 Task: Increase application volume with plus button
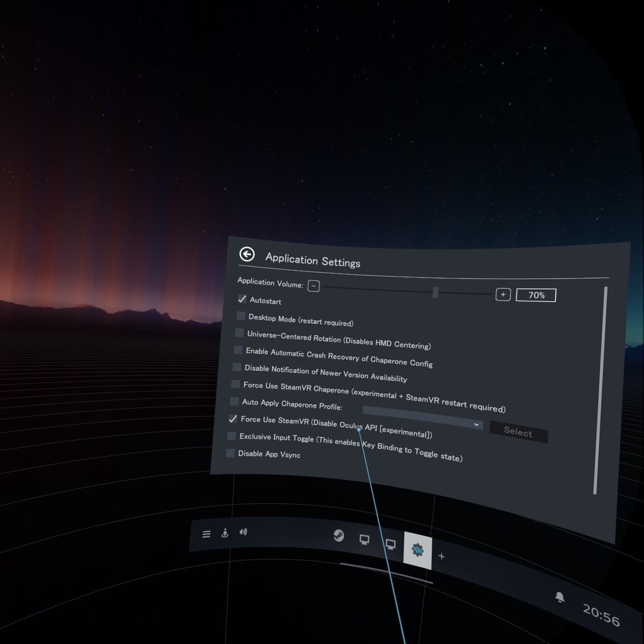[503, 295]
